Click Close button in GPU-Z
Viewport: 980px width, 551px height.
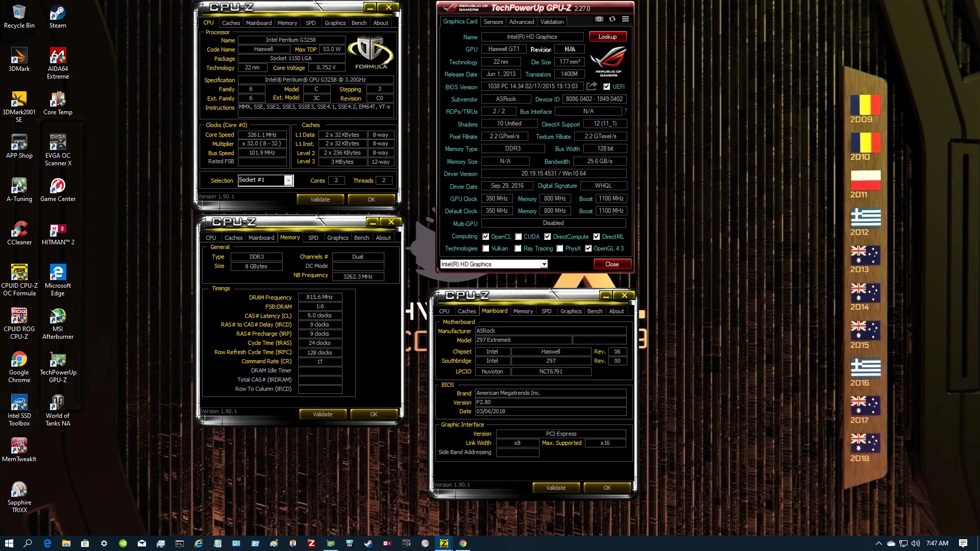pyautogui.click(x=612, y=264)
